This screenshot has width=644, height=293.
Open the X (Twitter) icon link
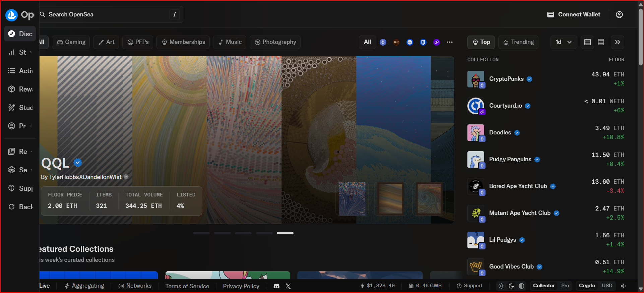coord(288,286)
